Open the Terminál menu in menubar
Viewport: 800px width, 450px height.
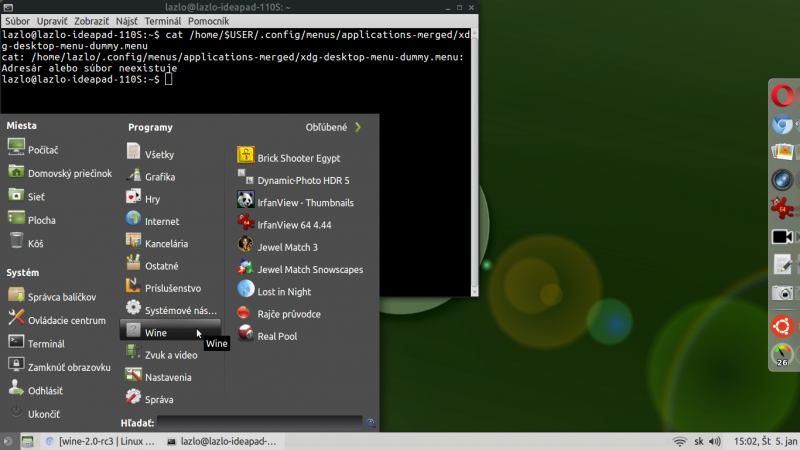click(x=163, y=21)
